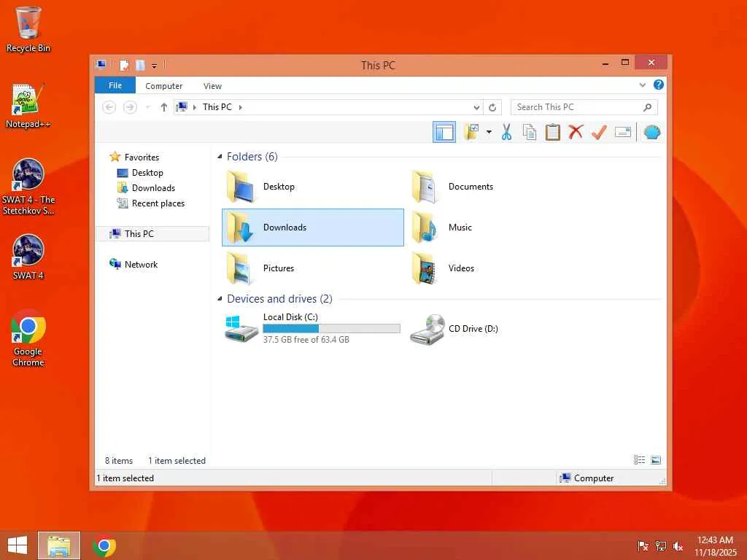This screenshot has width=747, height=560.
Task: Click the This PC system icon in title bar
Action: 101,64
